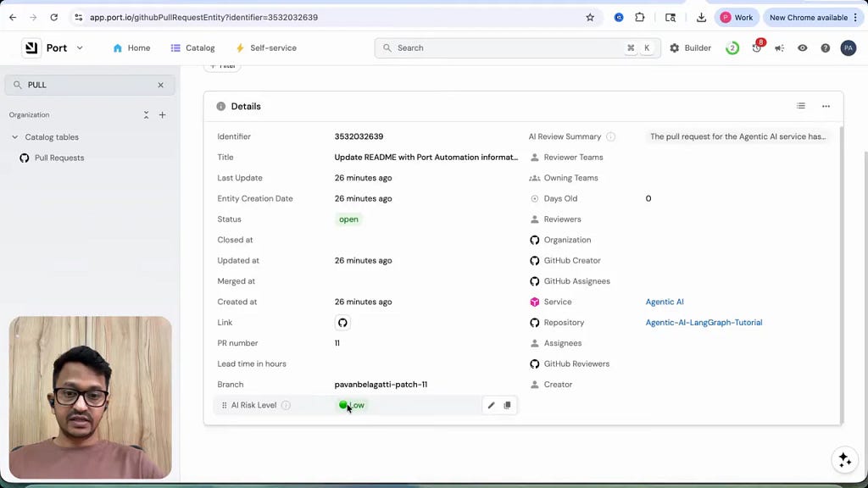Click the Port logo
868x488 pixels.
point(31,47)
